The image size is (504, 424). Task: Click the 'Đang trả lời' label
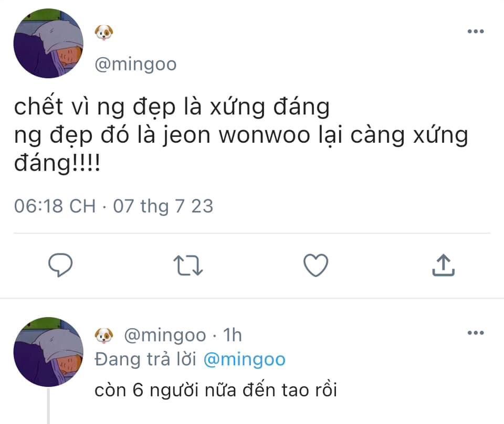[145, 359]
